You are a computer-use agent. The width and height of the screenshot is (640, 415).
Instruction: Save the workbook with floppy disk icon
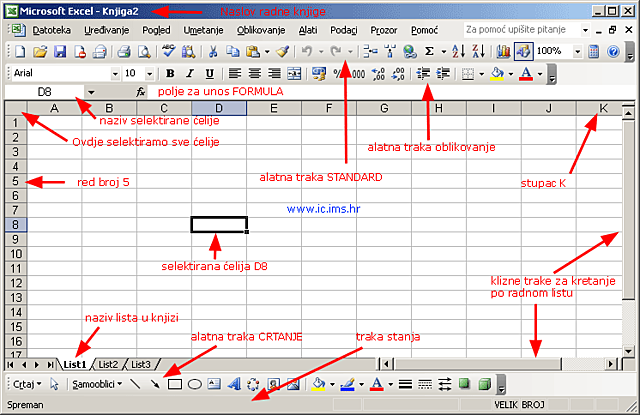(60, 52)
